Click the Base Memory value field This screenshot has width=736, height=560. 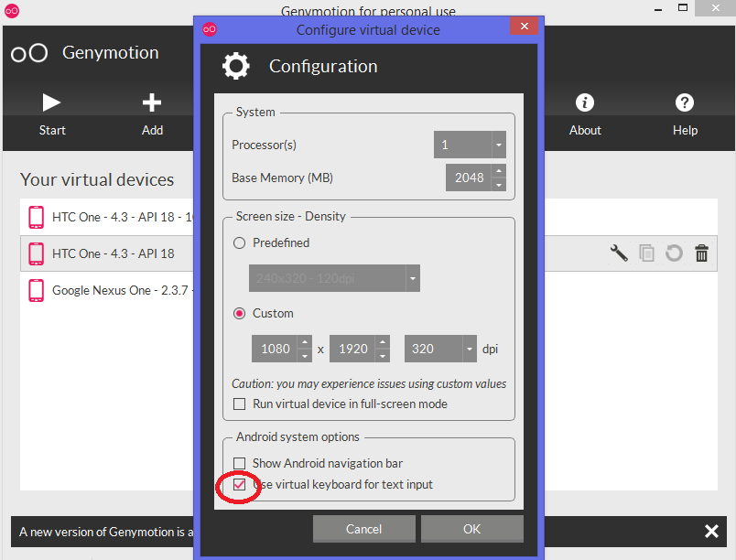tap(469, 178)
